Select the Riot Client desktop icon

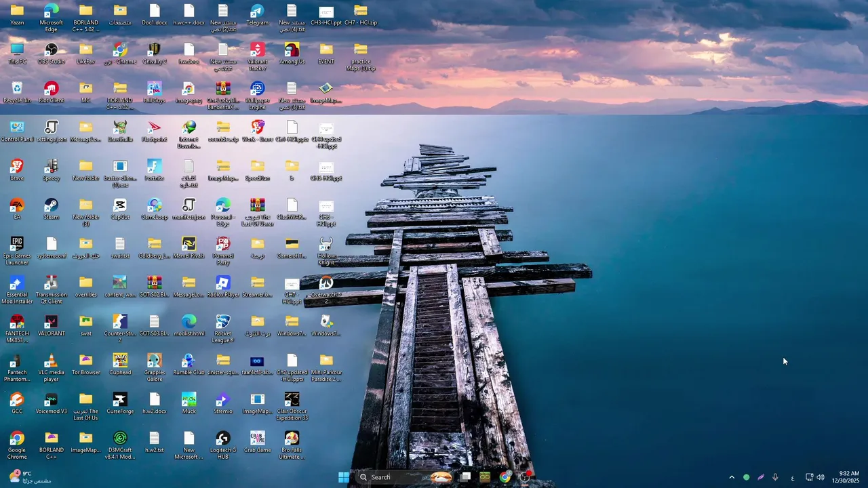(x=51, y=92)
